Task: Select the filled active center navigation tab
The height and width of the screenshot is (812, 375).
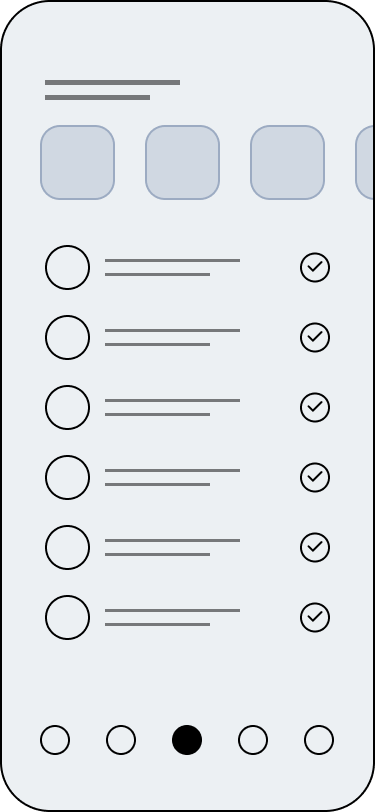Action: tap(187, 740)
